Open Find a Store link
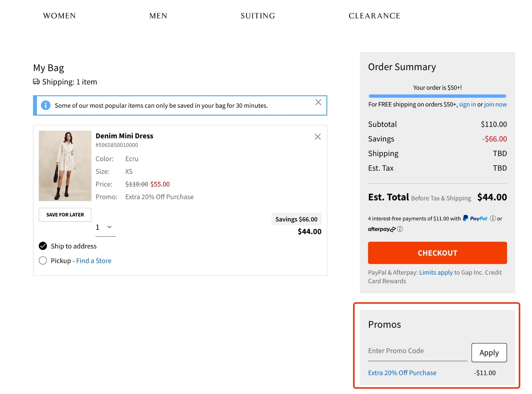 pyautogui.click(x=94, y=261)
